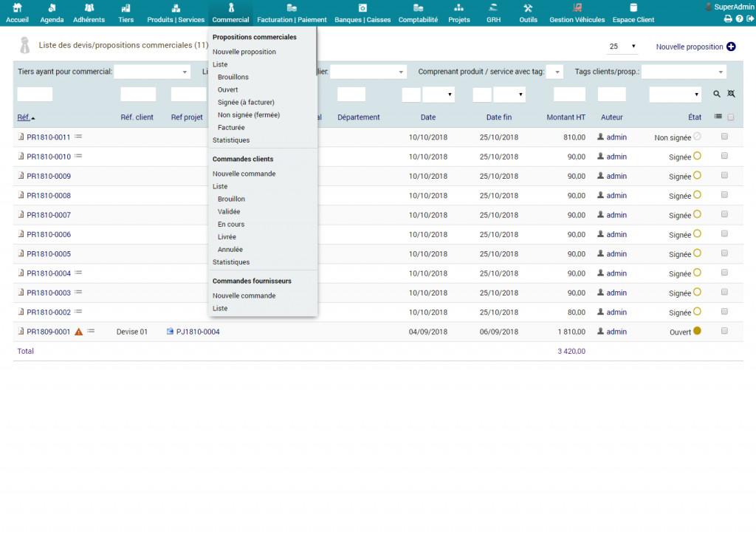Select Signée (à facturer) in the menu

click(246, 102)
